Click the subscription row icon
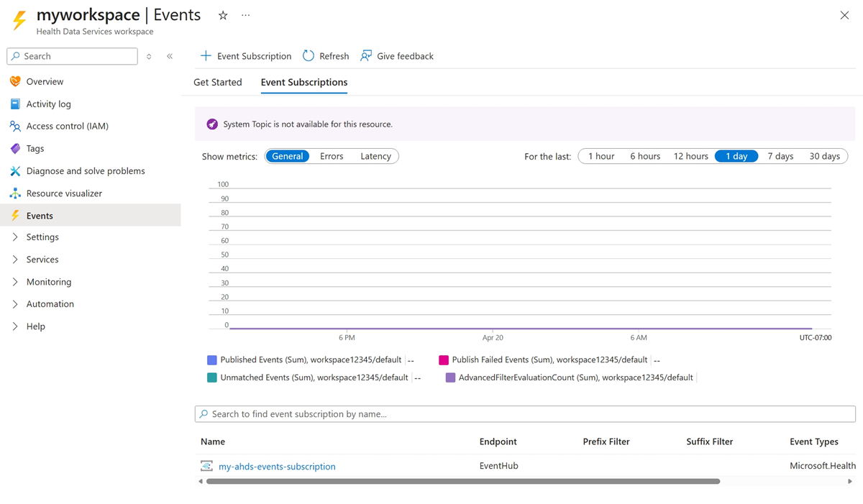 click(206, 466)
